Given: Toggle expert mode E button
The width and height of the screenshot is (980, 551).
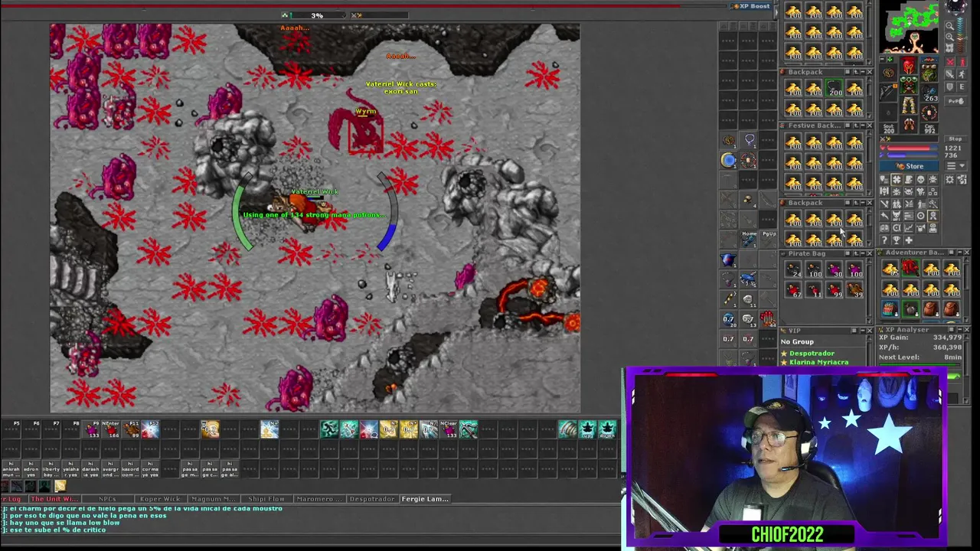Looking at the screenshot, I should coord(962,86).
